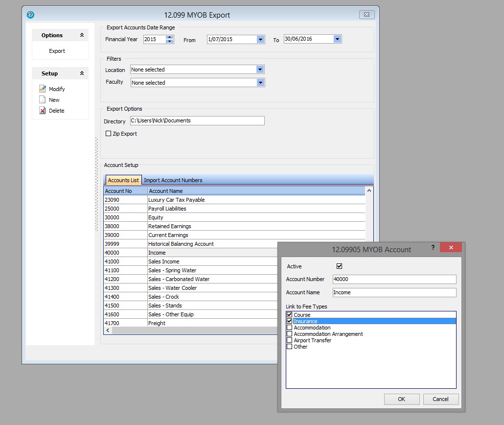
Task: Click the Directory path input field
Action: point(197,120)
